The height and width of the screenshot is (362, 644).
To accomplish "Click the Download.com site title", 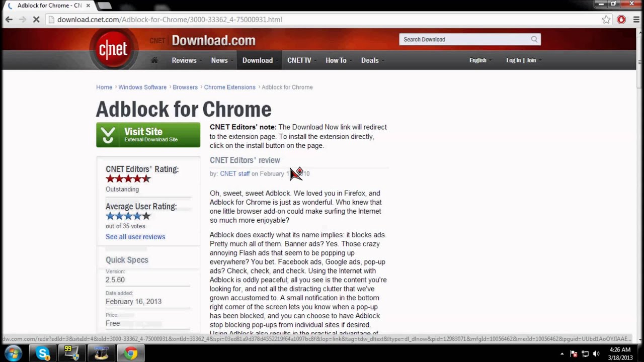I will (x=213, y=40).
